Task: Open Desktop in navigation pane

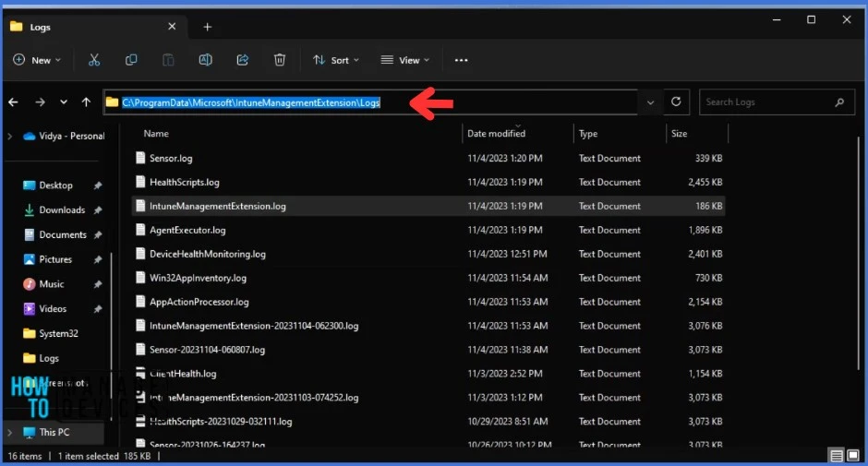Action: [55, 185]
